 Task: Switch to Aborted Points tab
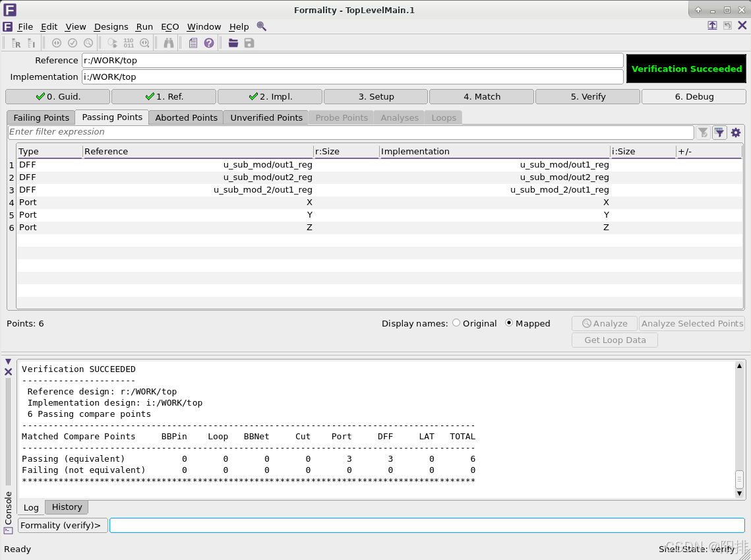point(187,117)
